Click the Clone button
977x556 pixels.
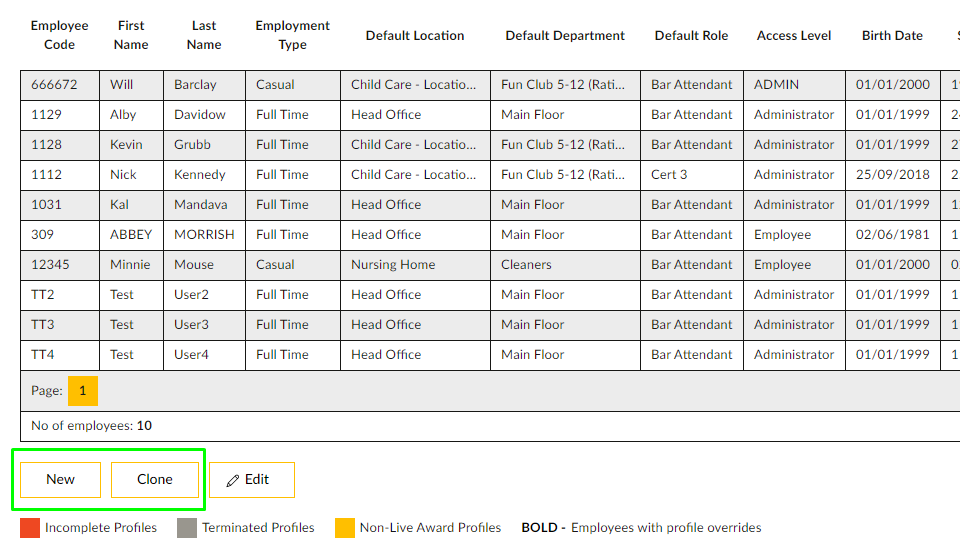coord(155,480)
